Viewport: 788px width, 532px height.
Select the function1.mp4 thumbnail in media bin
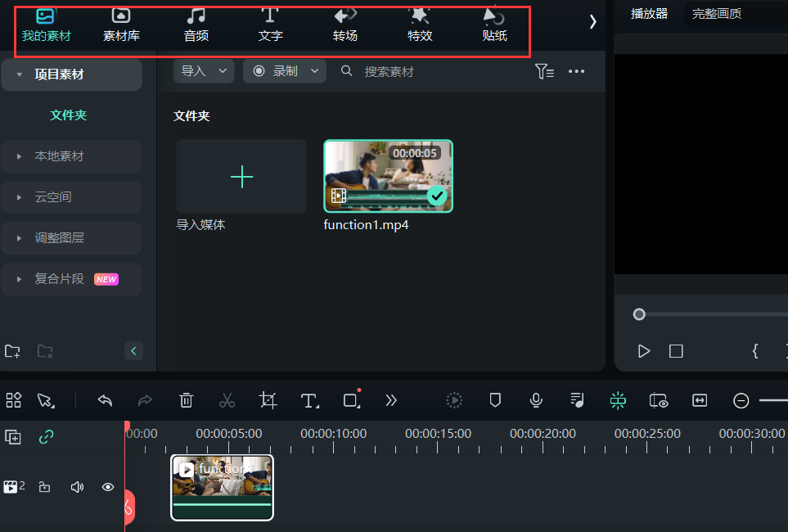(x=388, y=176)
